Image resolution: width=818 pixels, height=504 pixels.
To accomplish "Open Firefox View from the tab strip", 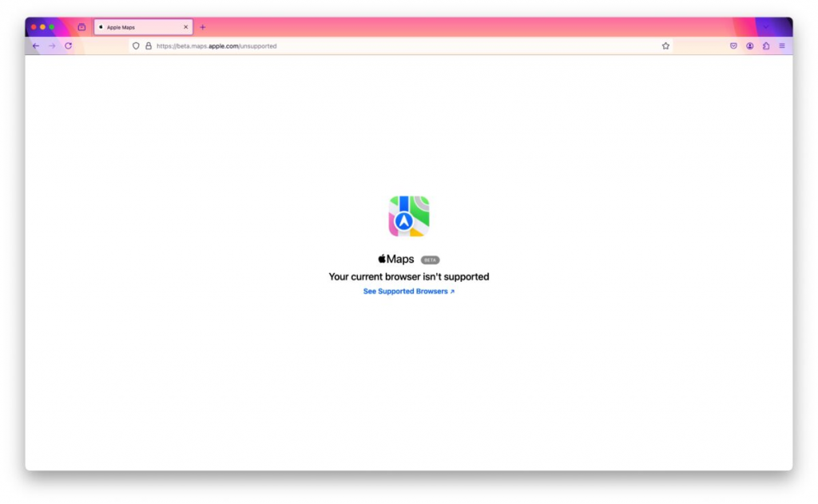I will tap(81, 26).
